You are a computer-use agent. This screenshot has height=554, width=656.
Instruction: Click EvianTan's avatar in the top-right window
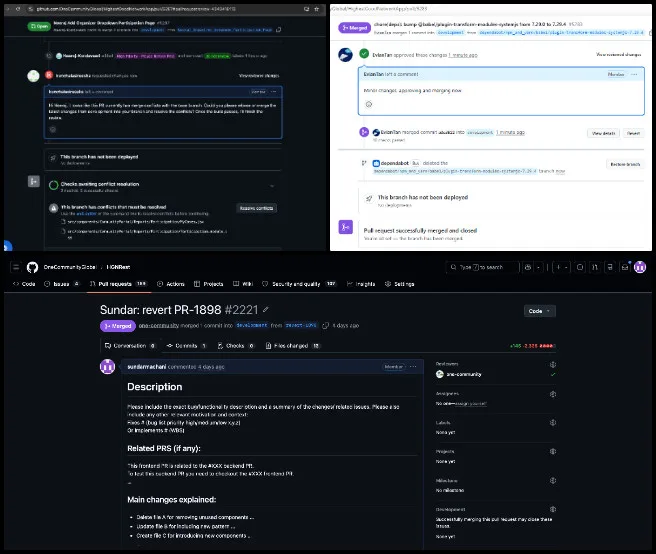pos(345,55)
